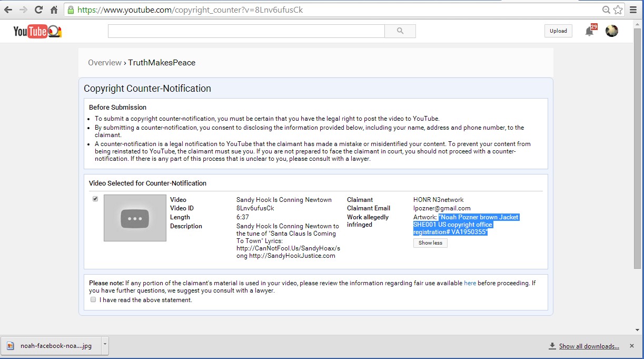Click the 'Copyright Counter-Notification' heading
Screen dimensions: 644x359
tap(147, 89)
